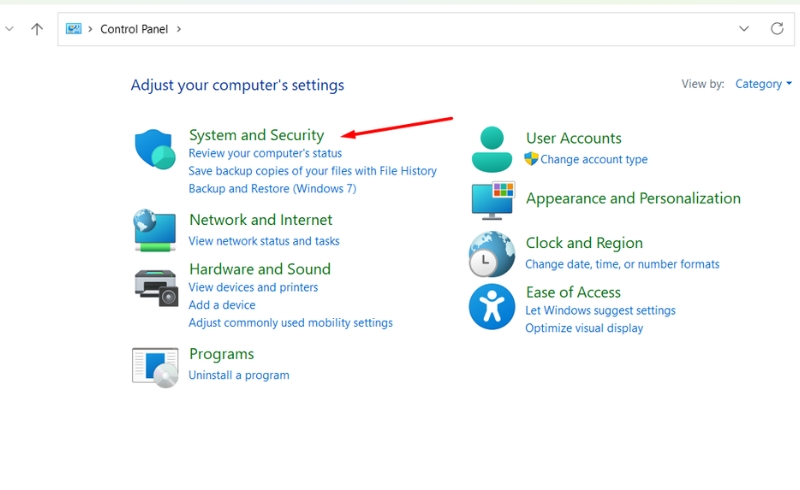Open Network and Internet category
The width and height of the screenshot is (800, 490).
pos(261,220)
